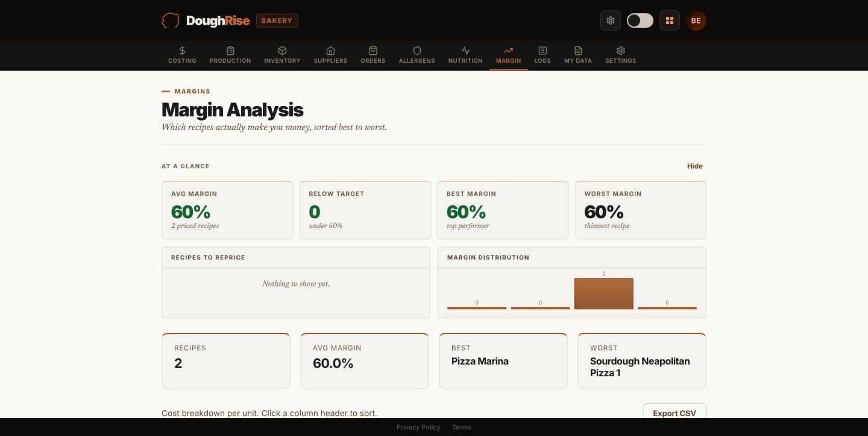This screenshot has width=868, height=436.
Task: Open the Privacy Policy link
Action: (418, 427)
